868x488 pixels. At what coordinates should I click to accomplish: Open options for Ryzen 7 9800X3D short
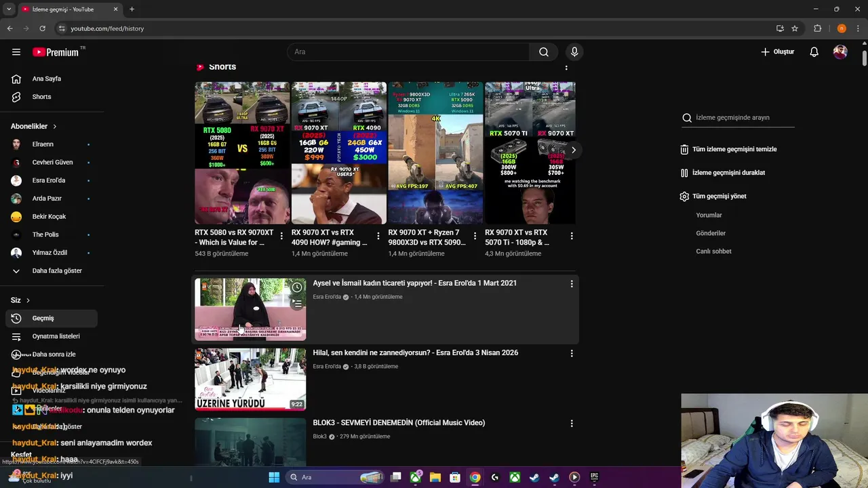(475, 236)
